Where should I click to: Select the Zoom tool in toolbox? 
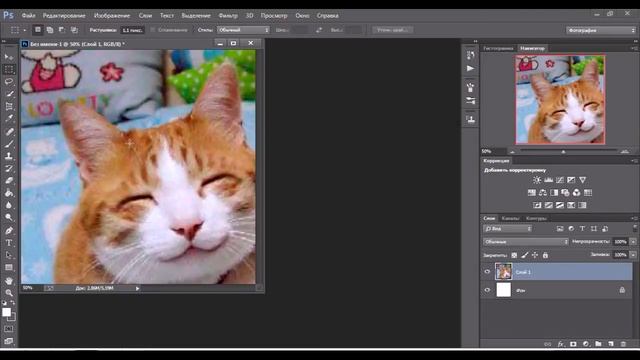coord(9,293)
